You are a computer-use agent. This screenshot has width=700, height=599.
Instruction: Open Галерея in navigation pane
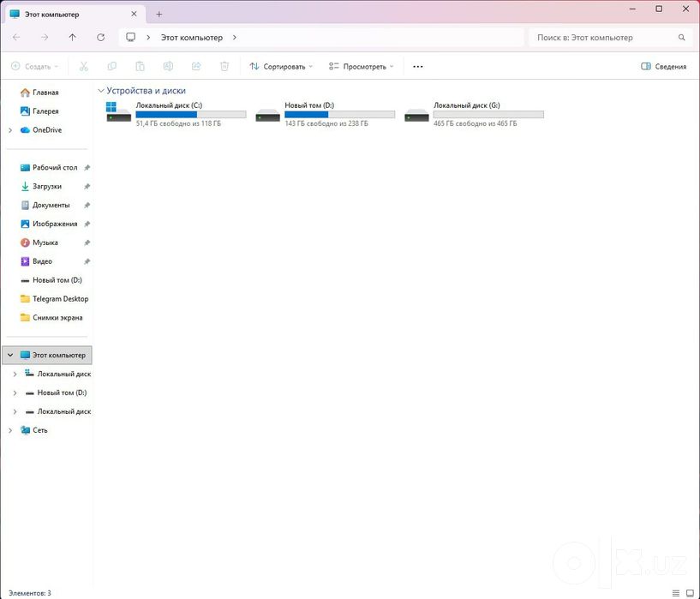point(45,111)
